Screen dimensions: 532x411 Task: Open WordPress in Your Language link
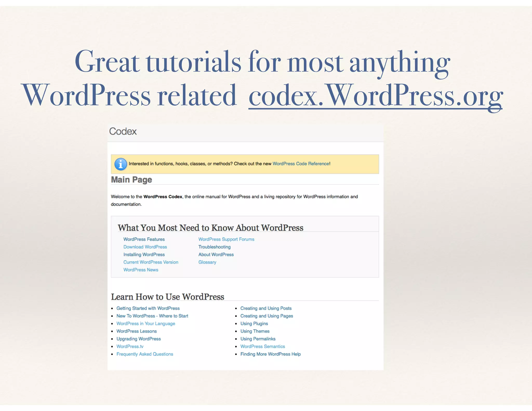tap(146, 323)
